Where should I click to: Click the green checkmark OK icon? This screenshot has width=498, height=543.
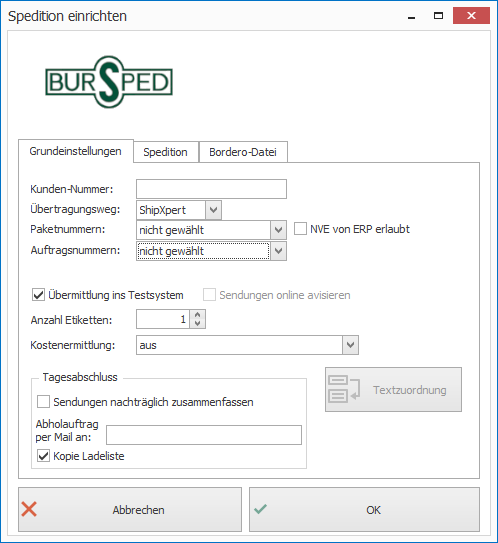tap(260, 509)
